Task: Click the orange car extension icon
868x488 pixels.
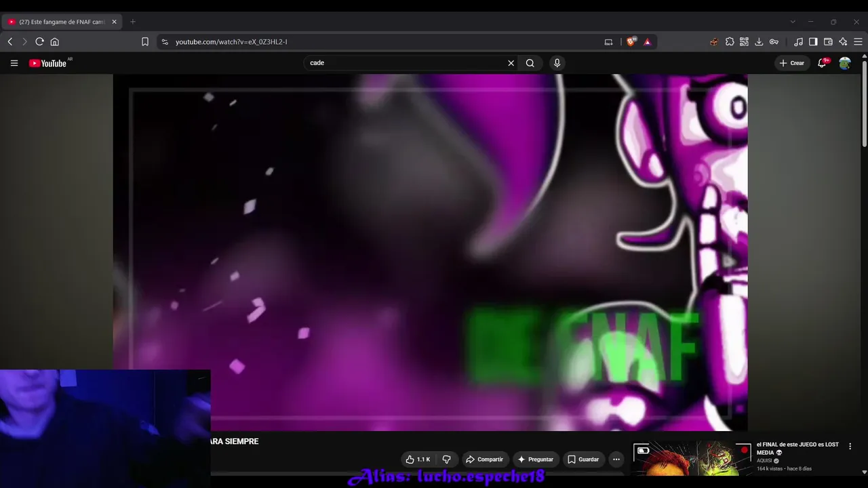Action: coord(714,42)
